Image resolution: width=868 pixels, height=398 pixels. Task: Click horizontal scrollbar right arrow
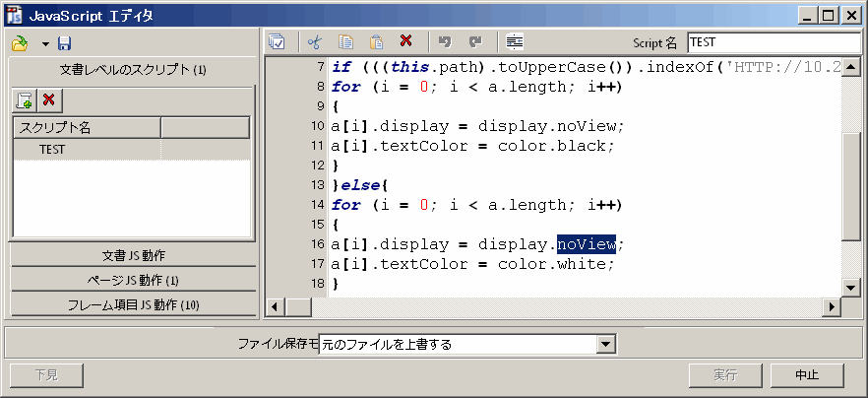[x=832, y=306]
